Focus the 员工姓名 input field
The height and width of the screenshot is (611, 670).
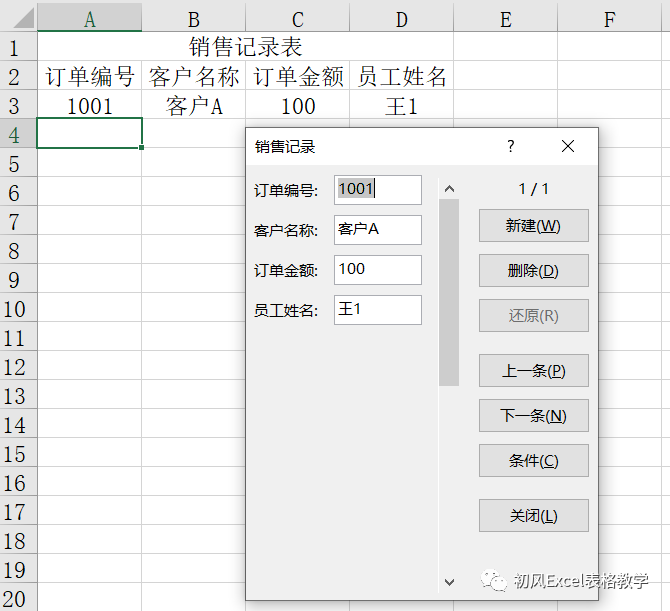[x=378, y=310]
